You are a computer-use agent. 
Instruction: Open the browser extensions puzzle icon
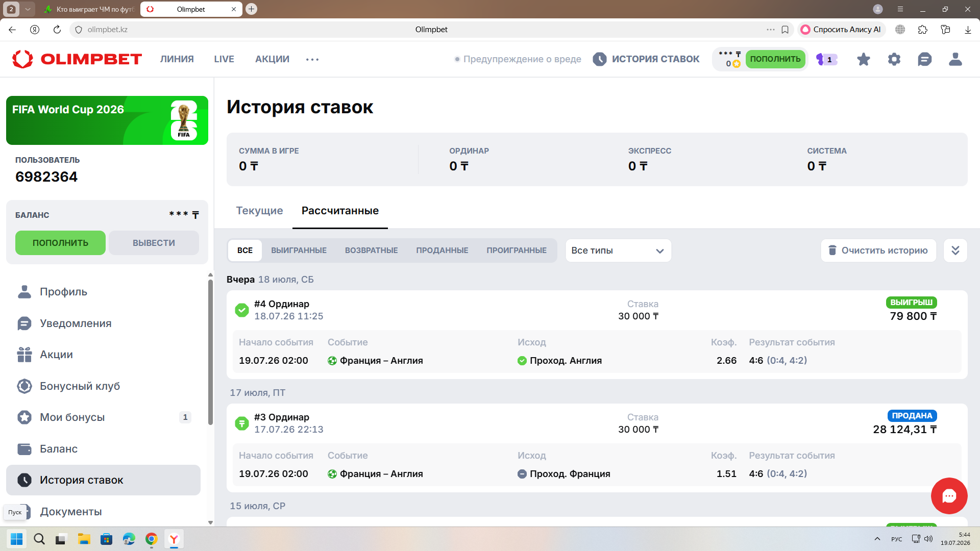tap(922, 30)
